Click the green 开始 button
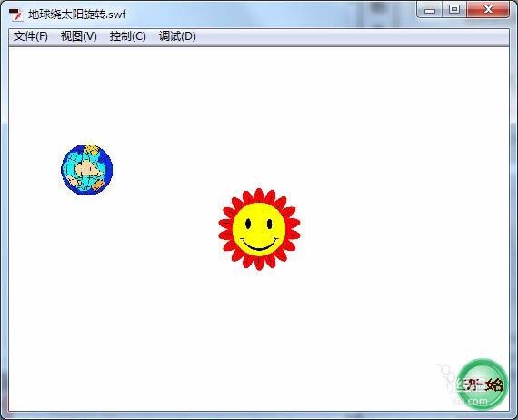Image resolution: width=518 pixels, height=420 pixels. (x=483, y=384)
